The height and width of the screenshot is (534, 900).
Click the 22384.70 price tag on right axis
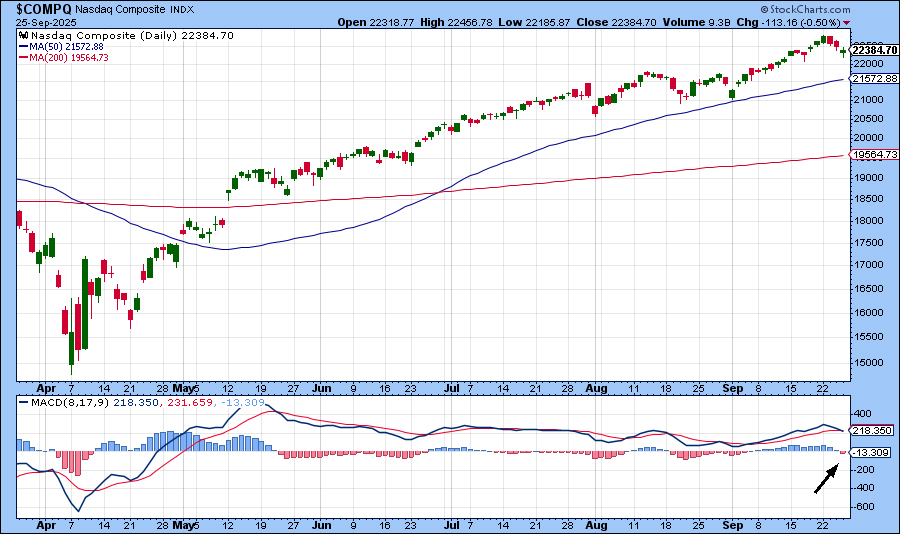pos(874,51)
